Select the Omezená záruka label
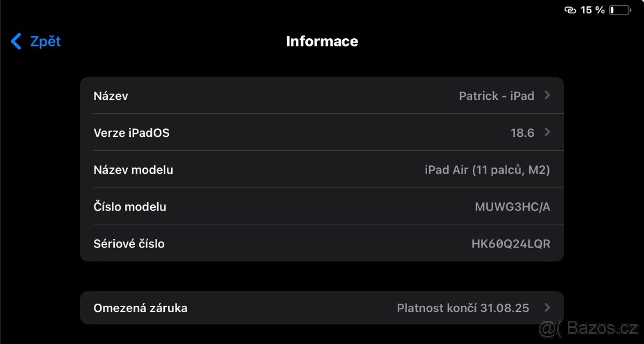 (x=141, y=308)
